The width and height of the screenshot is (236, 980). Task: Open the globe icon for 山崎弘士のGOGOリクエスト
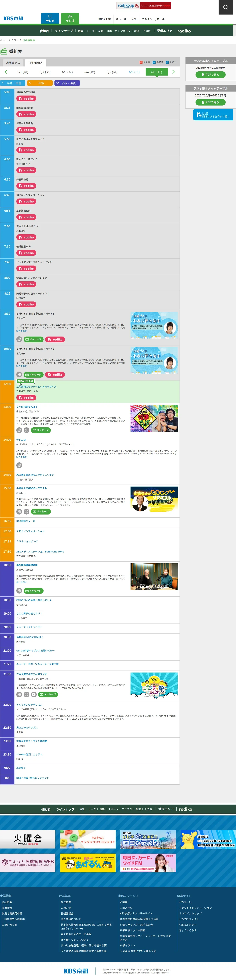pyautogui.click(x=19, y=512)
